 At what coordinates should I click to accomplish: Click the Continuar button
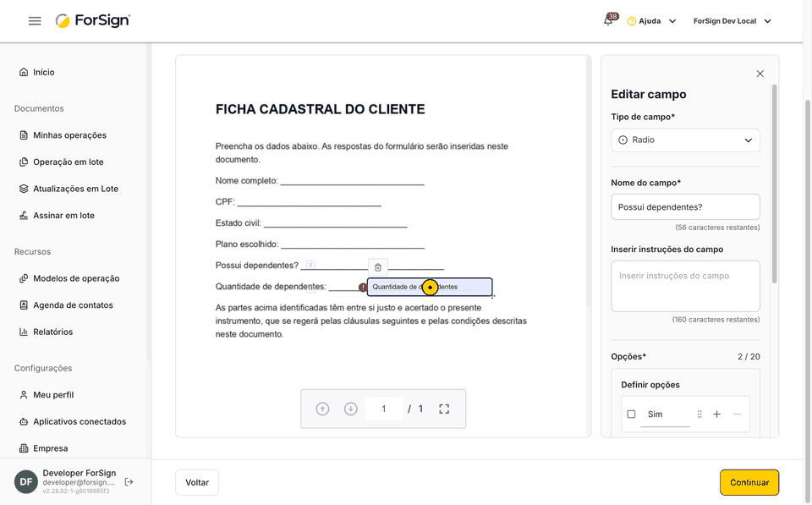click(x=749, y=482)
